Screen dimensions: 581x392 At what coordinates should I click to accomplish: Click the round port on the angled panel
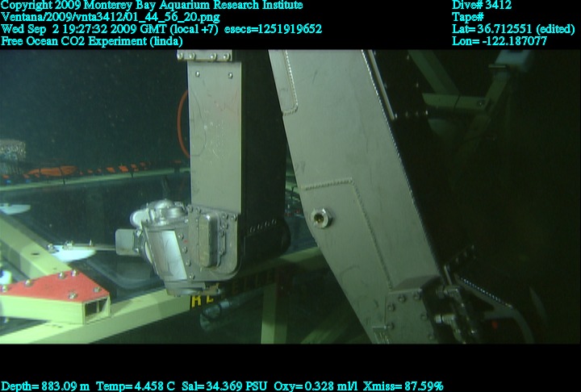point(320,218)
